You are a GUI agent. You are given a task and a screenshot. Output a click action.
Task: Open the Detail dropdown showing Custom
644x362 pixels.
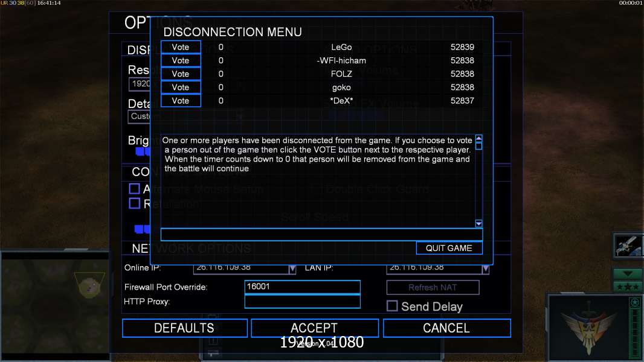click(x=140, y=116)
